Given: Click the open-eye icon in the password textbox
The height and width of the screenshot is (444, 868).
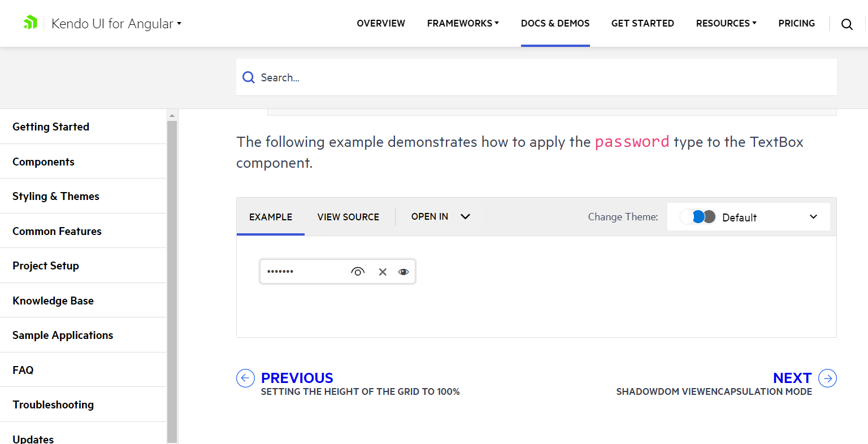Looking at the screenshot, I should [x=358, y=272].
